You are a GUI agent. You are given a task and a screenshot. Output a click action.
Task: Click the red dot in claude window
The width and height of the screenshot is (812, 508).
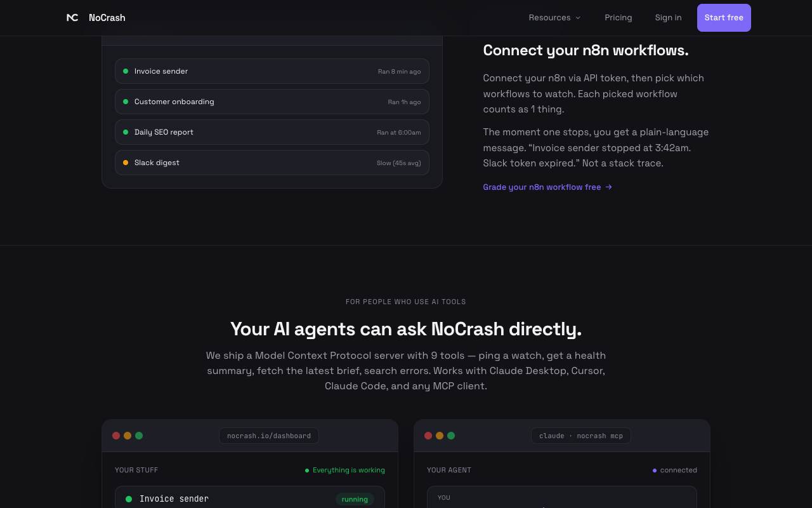[428, 436]
